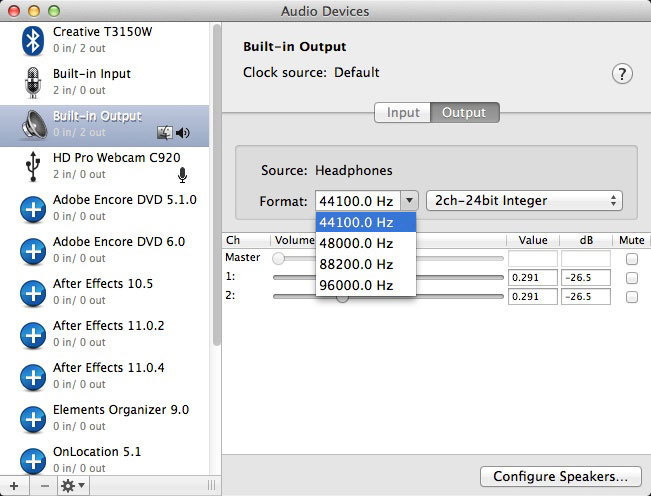
Task: Select Creative T3150W in device list
Action: (104, 41)
